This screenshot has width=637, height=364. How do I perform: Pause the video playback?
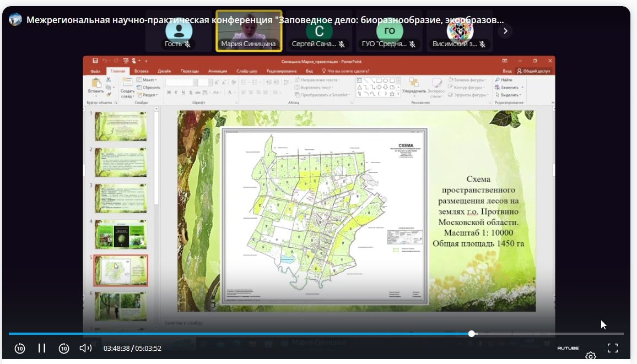[x=42, y=348]
